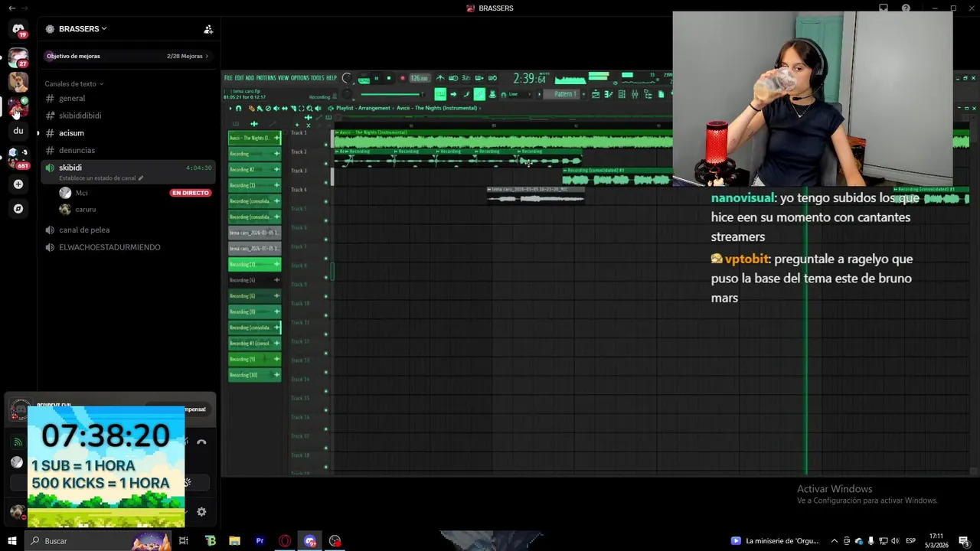Open Discord user settings gear icon
Viewport: 980px width, 551px height.
[201, 512]
